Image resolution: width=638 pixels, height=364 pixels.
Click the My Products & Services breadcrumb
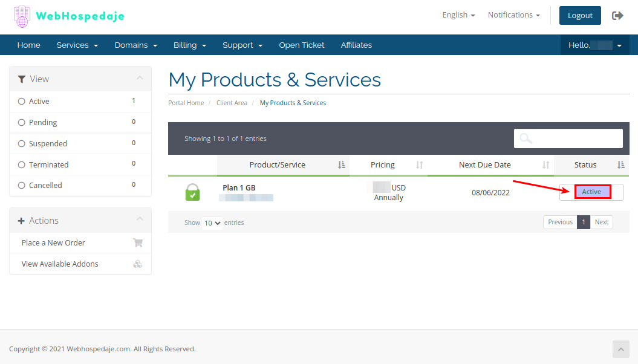coord(293,103)
